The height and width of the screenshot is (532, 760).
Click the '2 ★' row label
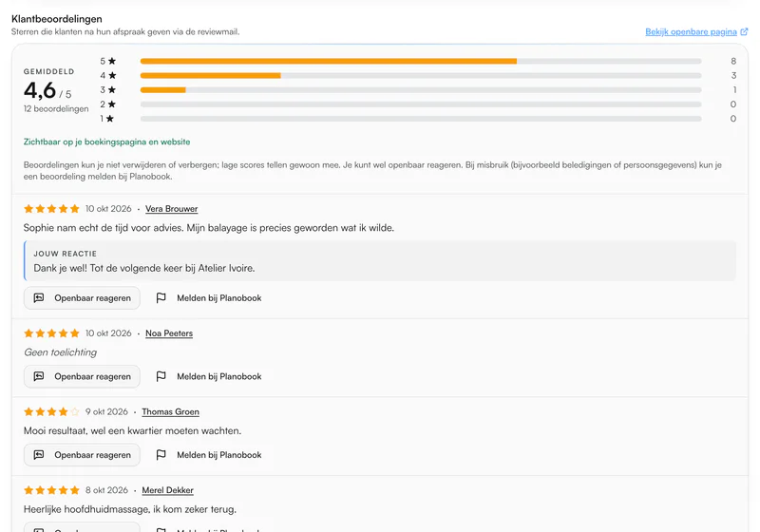(x=108, y=104)
